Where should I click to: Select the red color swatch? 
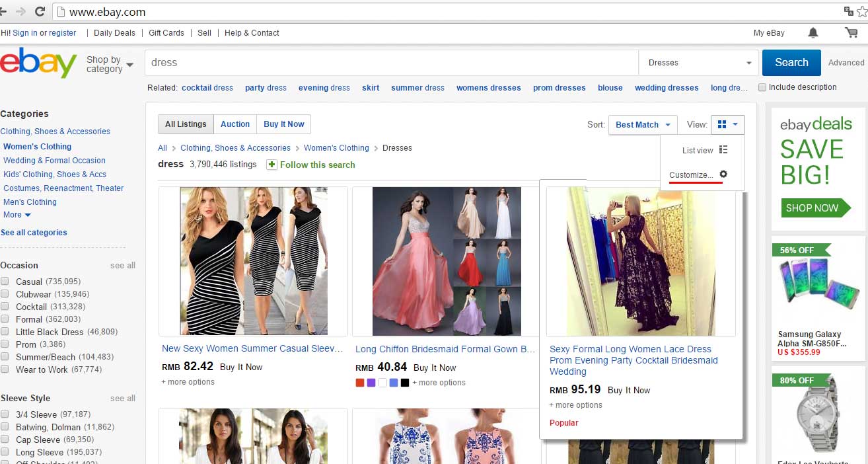click(x=359, y=383)
